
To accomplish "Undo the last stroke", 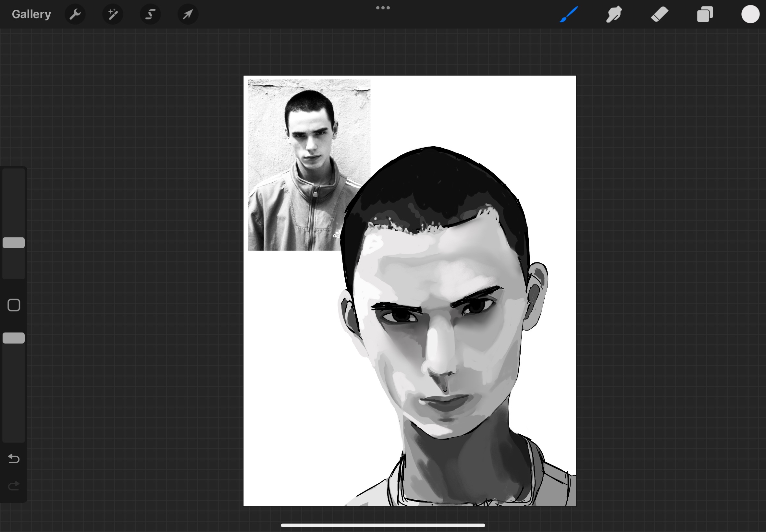I will [14, 459].
